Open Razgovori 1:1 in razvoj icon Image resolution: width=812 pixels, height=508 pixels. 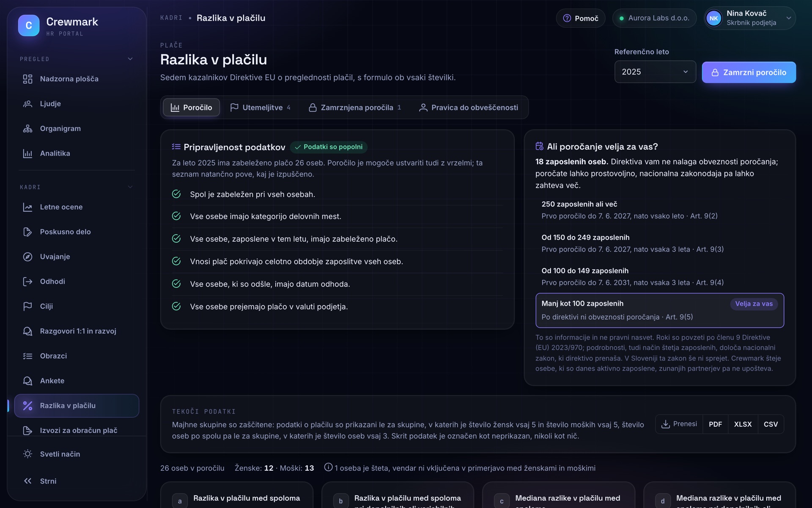coord(27,331)
